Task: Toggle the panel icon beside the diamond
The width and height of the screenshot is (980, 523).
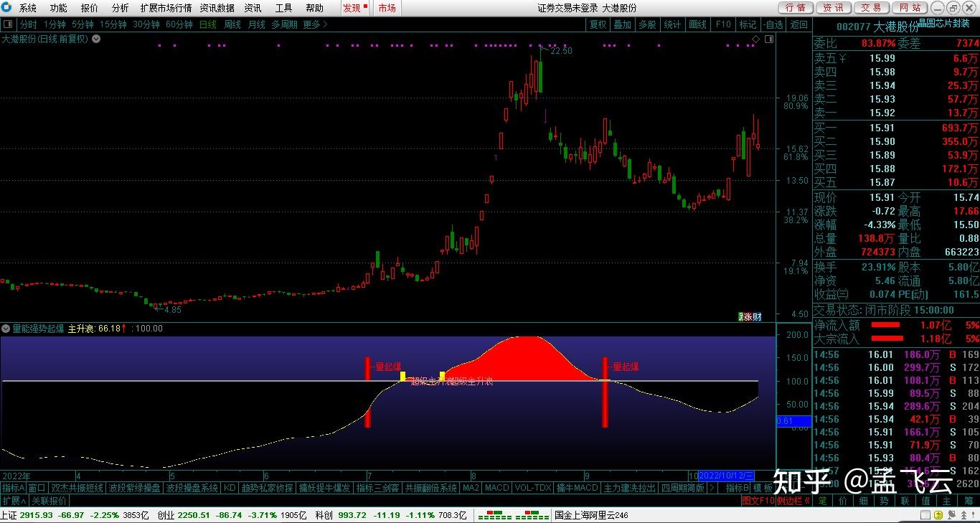Action: point(768,39)
